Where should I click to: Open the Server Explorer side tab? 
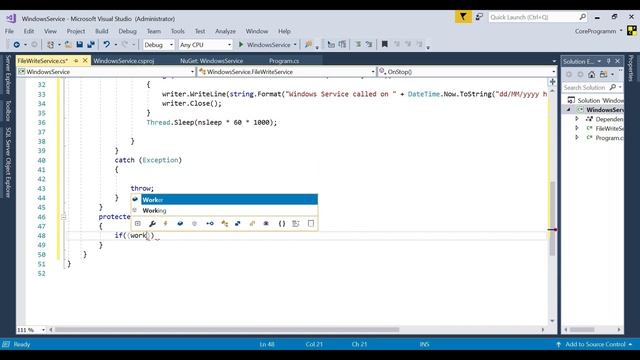point(8,75)
